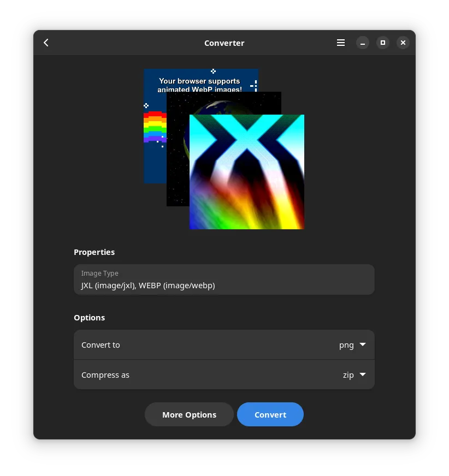
Task: Expand the Compress as dropdown arrow
Action: tap(363, 374)
